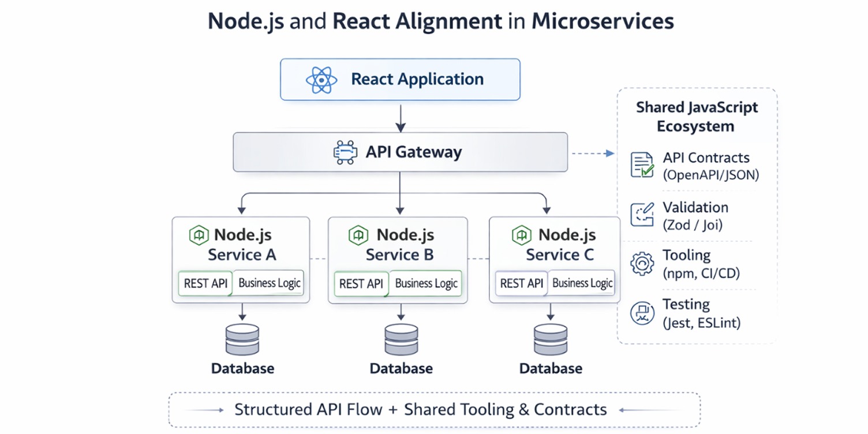The width and height of the screenshot is (868, 434).
Task: Collapse the arrow below React Application
Action: (401, 119)
